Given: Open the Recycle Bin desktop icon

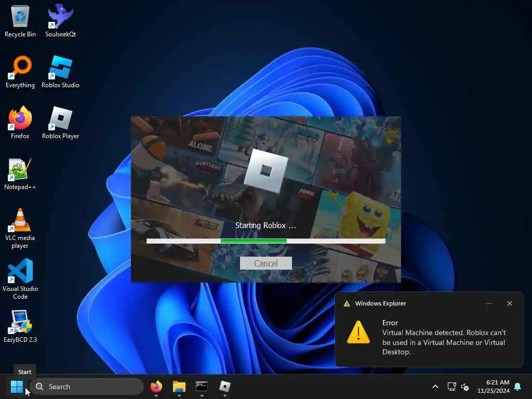Looking at the screenshot, I should pyautogui.click(x=20, y=21).
